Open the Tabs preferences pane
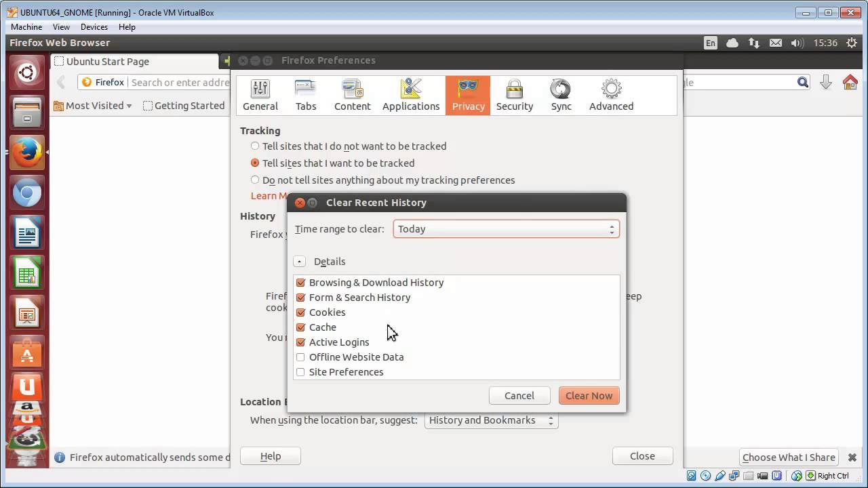Viewport: 868px width, 488px height. pos(306,95)
